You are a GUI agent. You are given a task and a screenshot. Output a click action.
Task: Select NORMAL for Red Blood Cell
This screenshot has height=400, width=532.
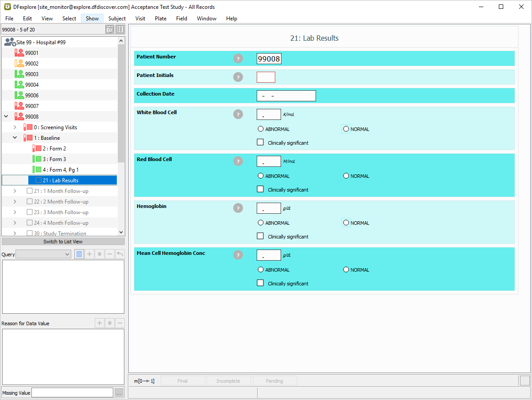[x=346, y=176]
